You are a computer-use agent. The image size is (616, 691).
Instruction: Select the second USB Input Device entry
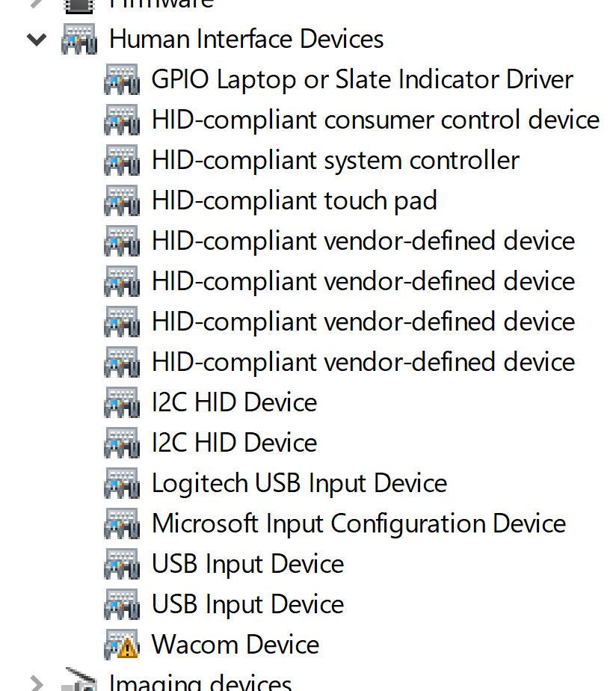pyautogui.click(x=247, y=604)
